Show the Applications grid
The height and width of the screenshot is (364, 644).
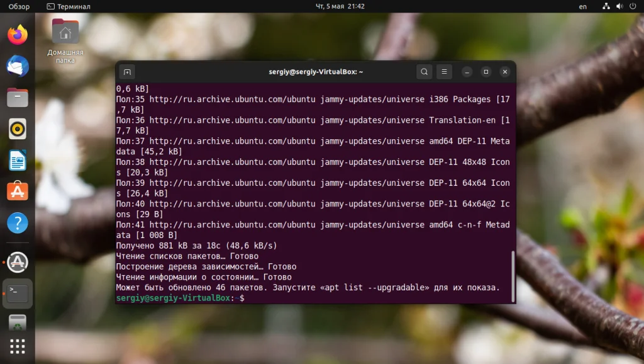click(x=17, y=346)
